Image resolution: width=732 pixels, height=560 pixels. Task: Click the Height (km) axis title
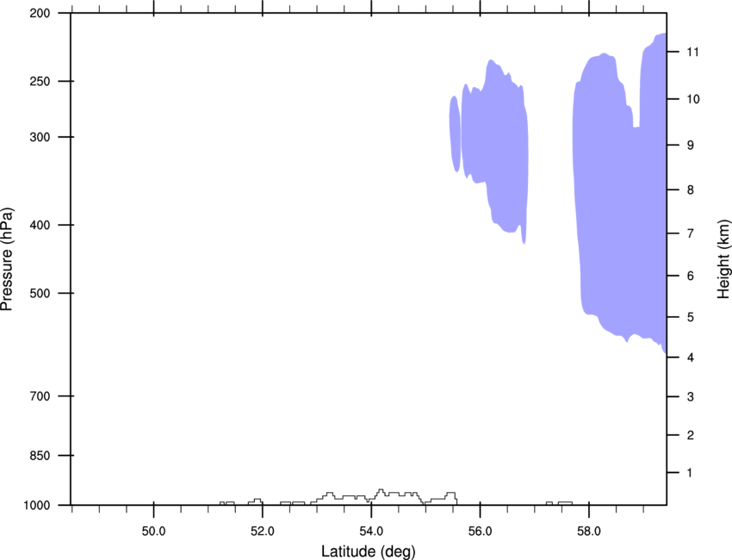[723, 259]
